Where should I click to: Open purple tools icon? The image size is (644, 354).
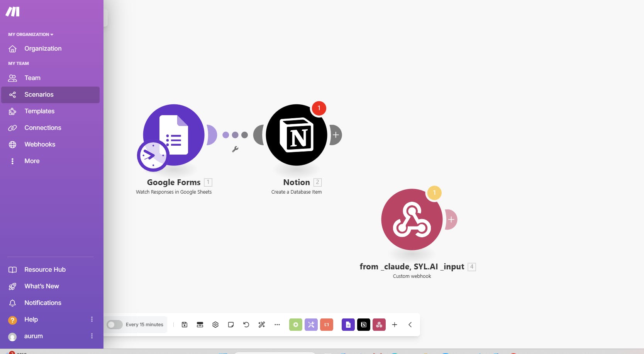[311, 325]
